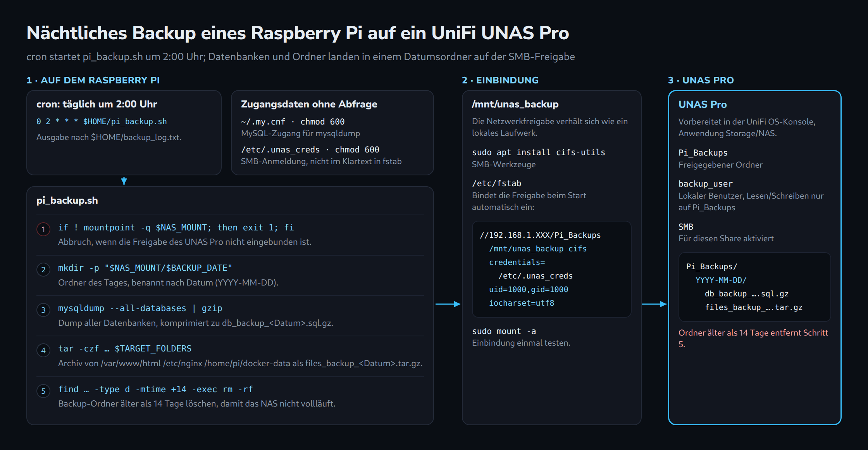Click the folder tree entry "YYYY-MM-DD/"
Screen dimensions: 868x450
click(x=721, y=280)
